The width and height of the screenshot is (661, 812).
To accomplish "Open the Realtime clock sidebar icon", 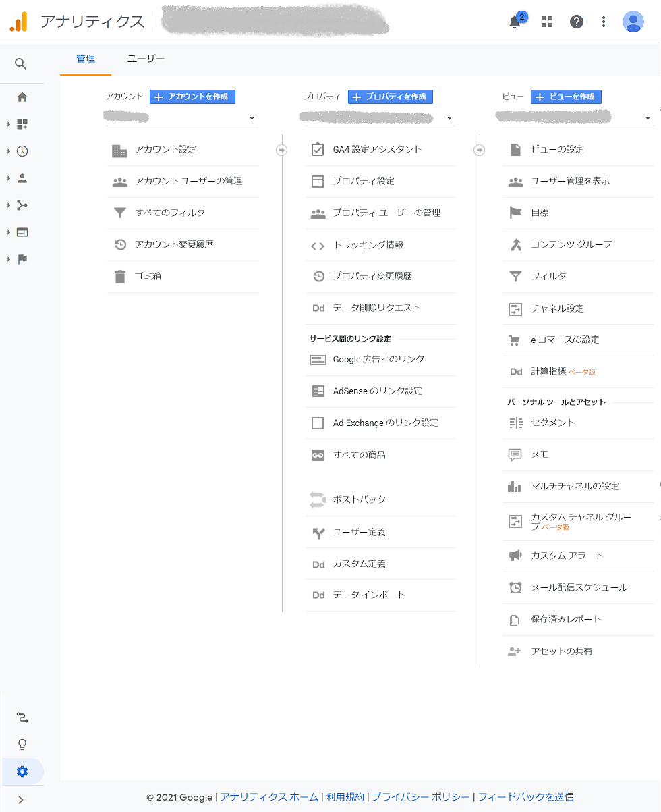I will tap(22, 151).
